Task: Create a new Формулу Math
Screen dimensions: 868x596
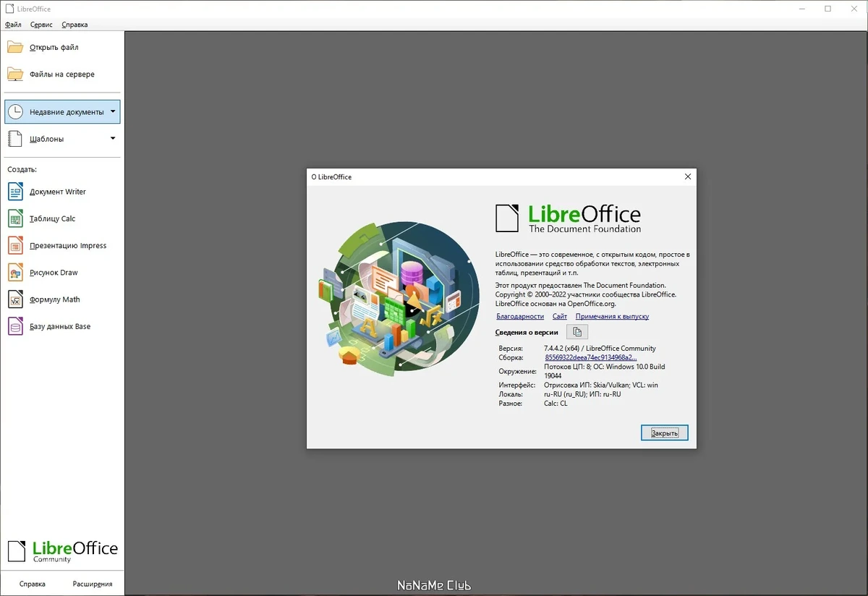Action: 55,299
